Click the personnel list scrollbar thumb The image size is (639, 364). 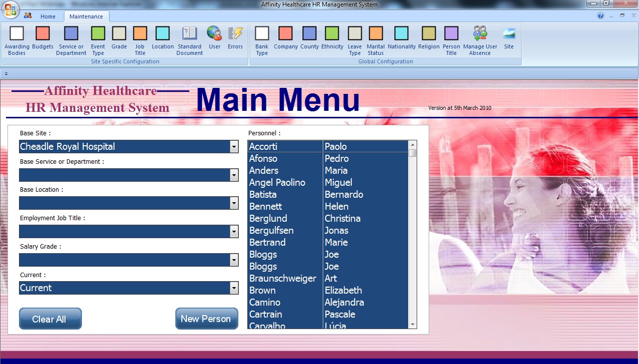[413, 153]
